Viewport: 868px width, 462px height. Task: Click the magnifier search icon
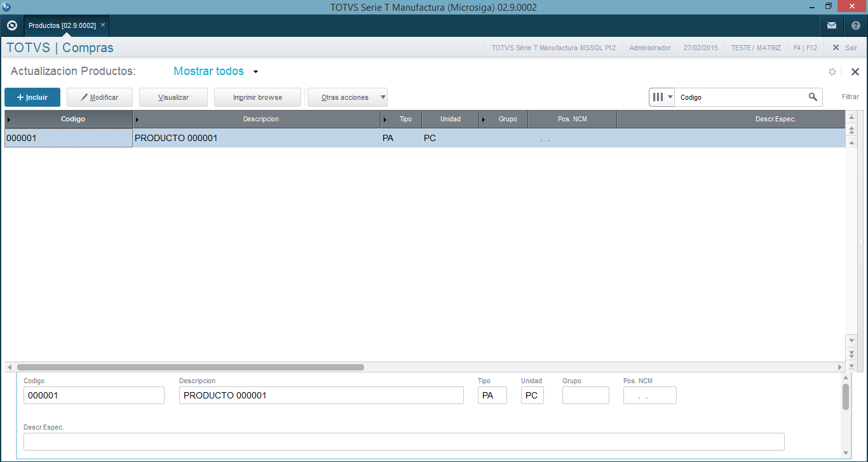pos(812,97)
